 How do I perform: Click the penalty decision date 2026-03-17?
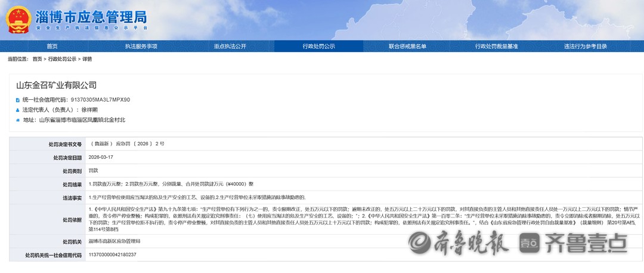[101, 157]
